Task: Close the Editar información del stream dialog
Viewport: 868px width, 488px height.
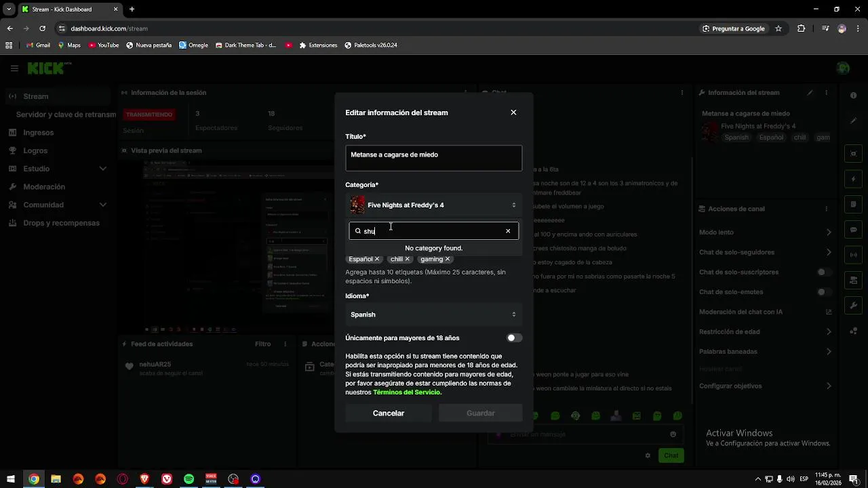Action: pos(513,113)
